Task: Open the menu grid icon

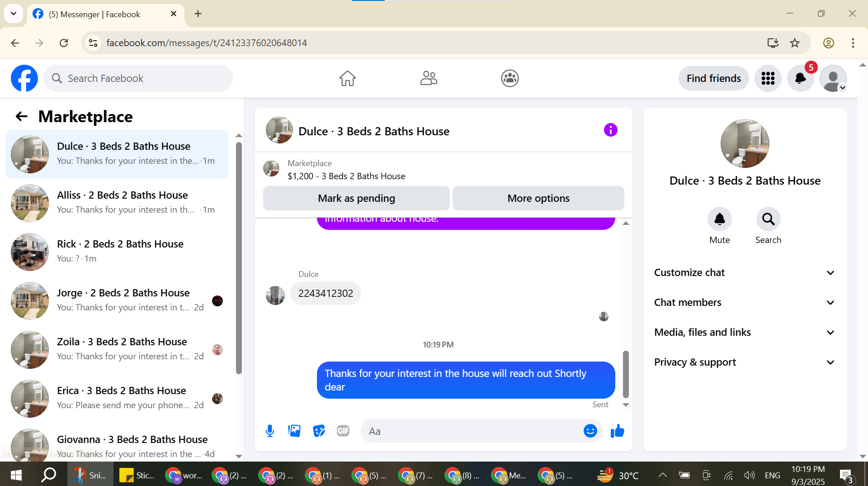Action: coord(768,78)
